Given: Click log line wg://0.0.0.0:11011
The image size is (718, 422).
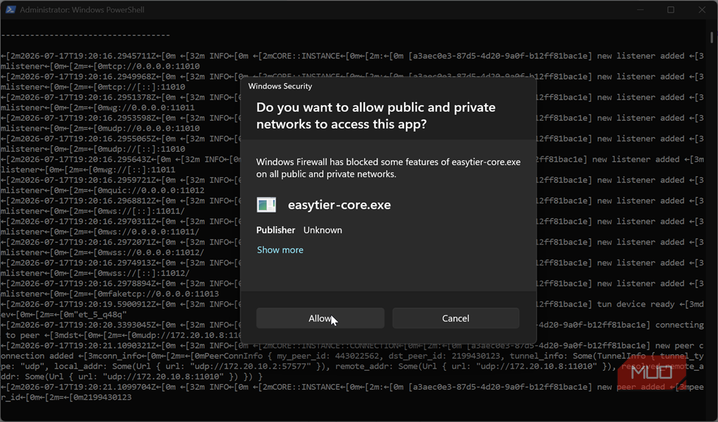Looking at the screenshot, I should [98, 108].
